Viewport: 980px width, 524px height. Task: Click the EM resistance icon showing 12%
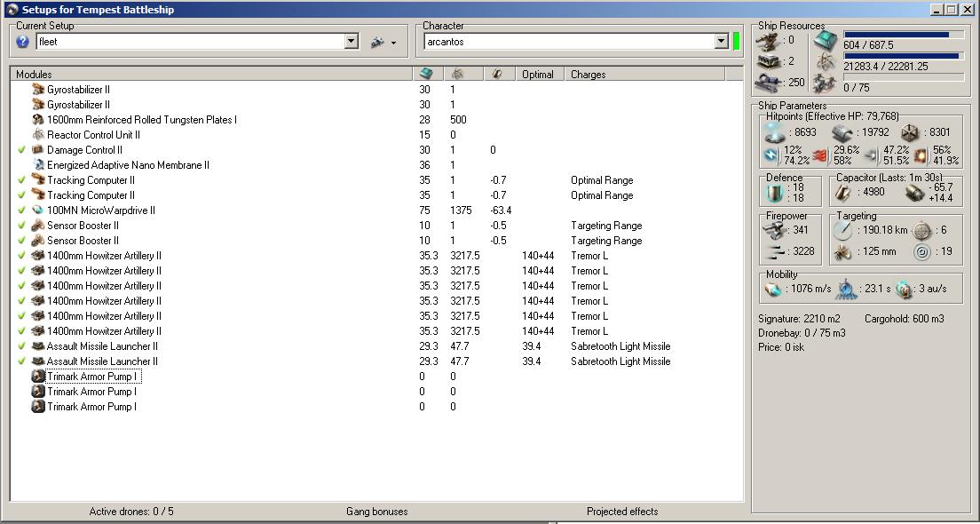(x=771, y=155)
